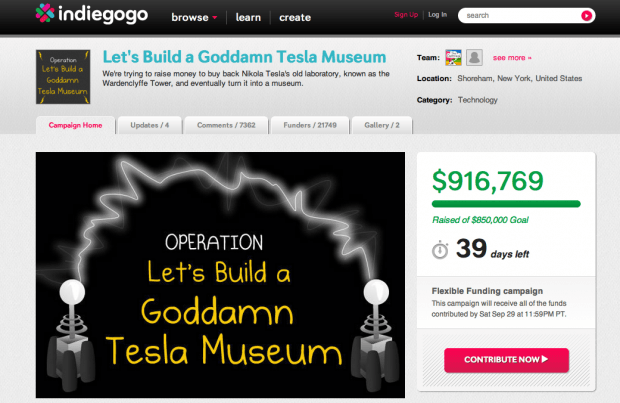Click the Sign Up link
Screen dimensions: 620x403
coord(406,15)
